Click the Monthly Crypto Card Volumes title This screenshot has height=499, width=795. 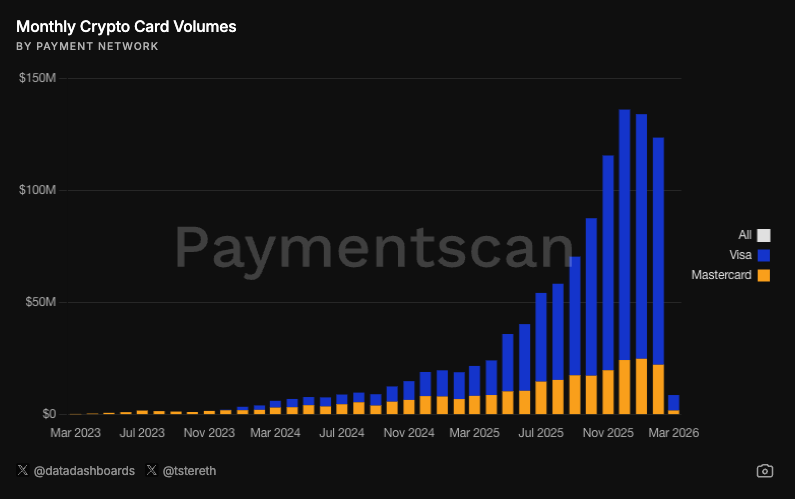(126, 26)
